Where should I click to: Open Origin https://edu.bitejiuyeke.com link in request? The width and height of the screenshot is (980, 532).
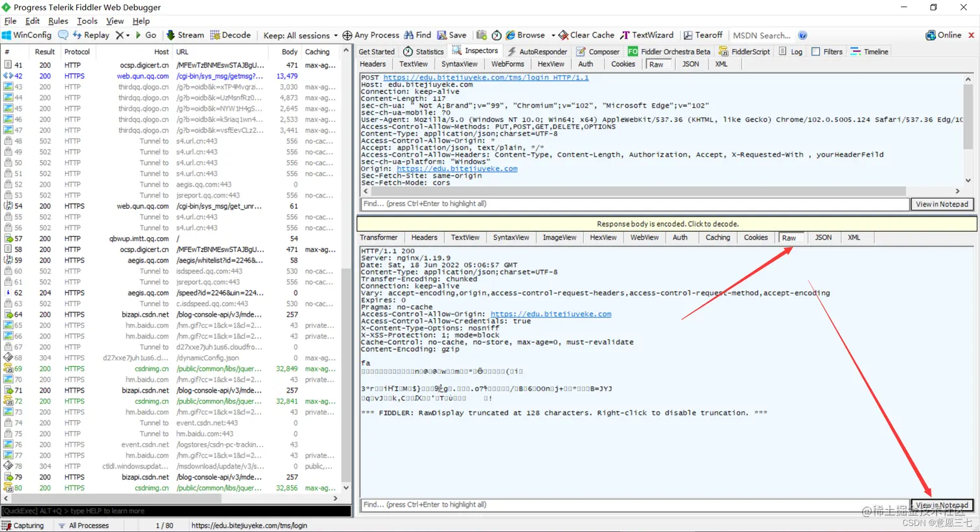click(x=457, y=168)
